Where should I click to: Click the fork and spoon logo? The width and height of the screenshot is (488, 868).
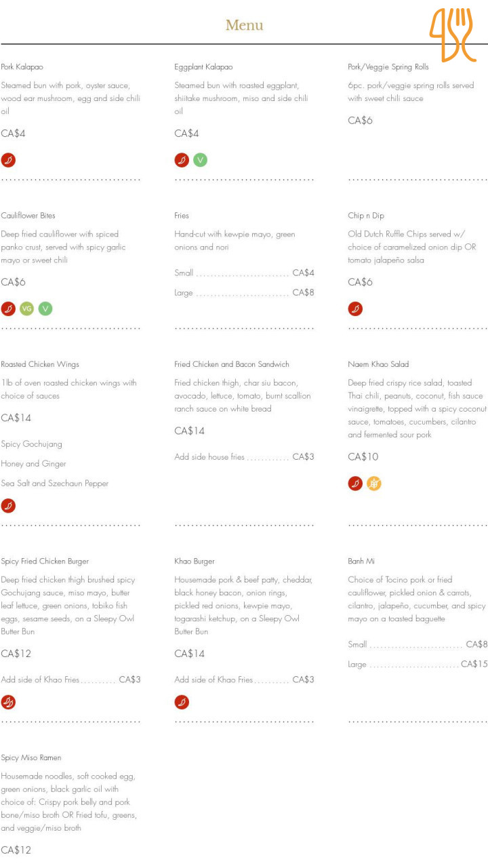coord(451,35)
